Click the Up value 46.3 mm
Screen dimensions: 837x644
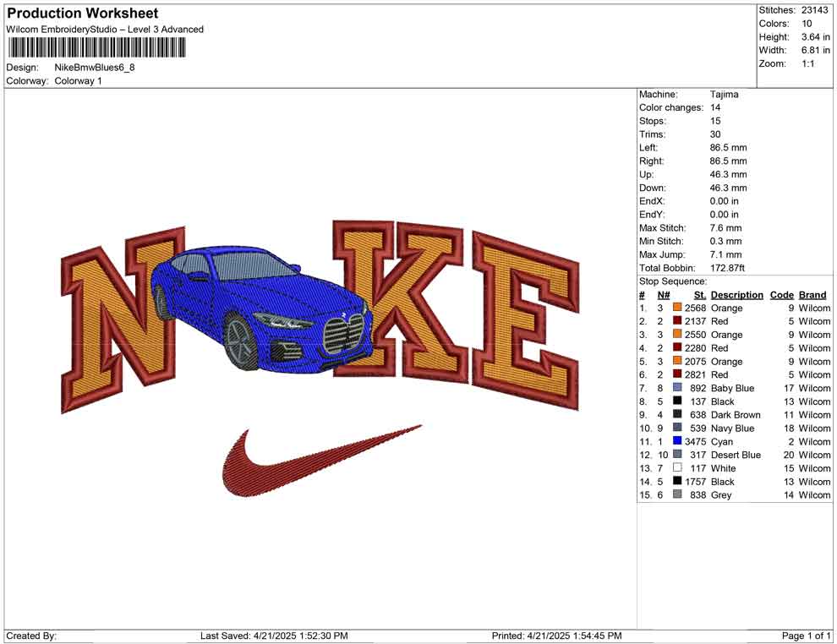728,174
